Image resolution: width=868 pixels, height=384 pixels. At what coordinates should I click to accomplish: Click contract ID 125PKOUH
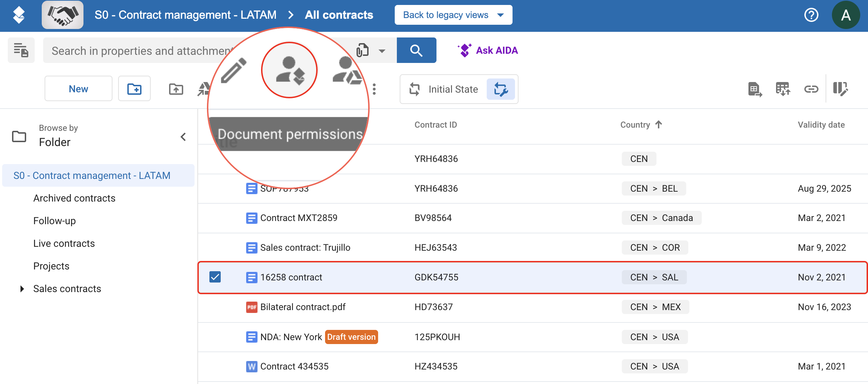[x=437, y=337]
